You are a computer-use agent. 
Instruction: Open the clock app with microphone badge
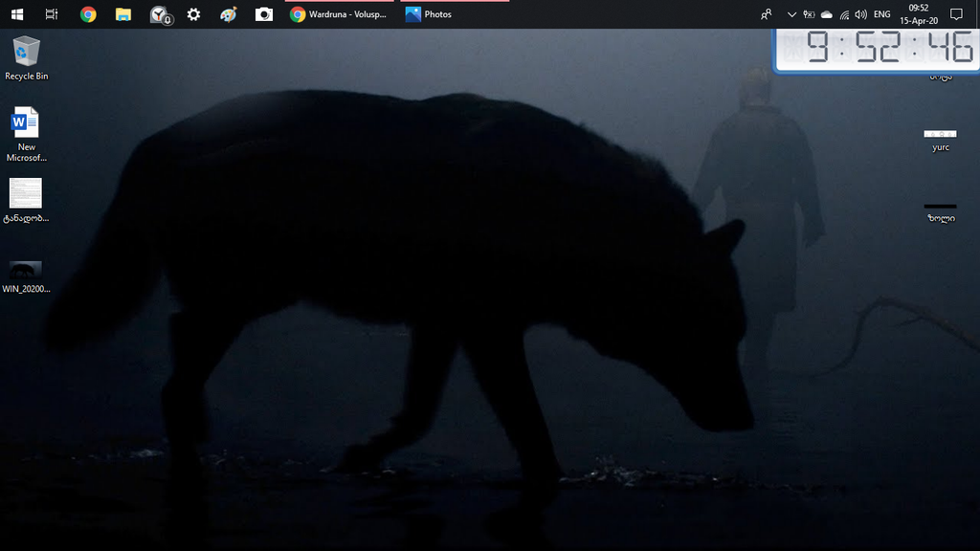(x=160, y=14)
